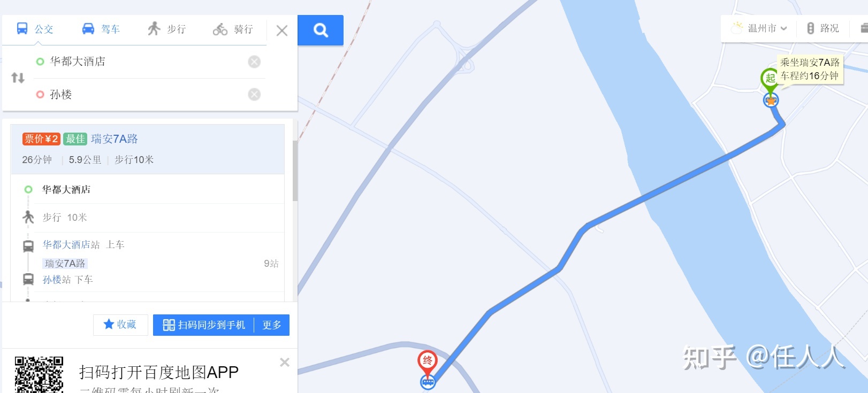Dismiss the QR code app banner
This screenshot has height=393, width=868.
[285, 363]
